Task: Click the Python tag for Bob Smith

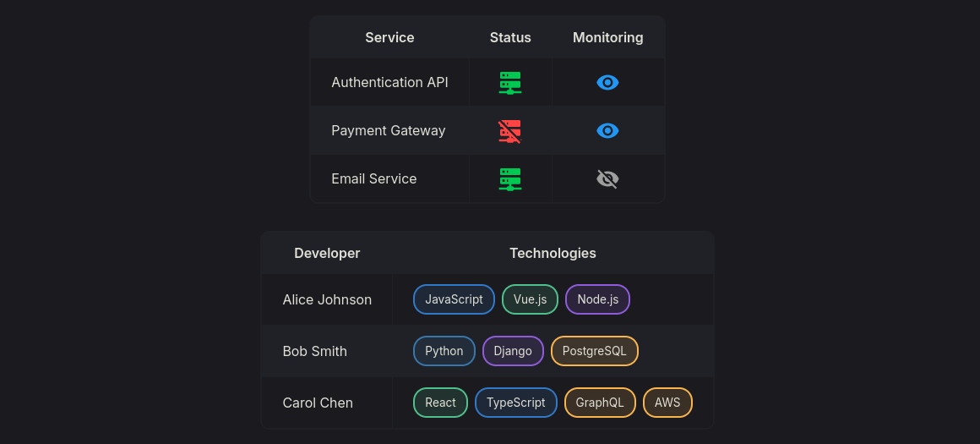Action: point(444,351)
